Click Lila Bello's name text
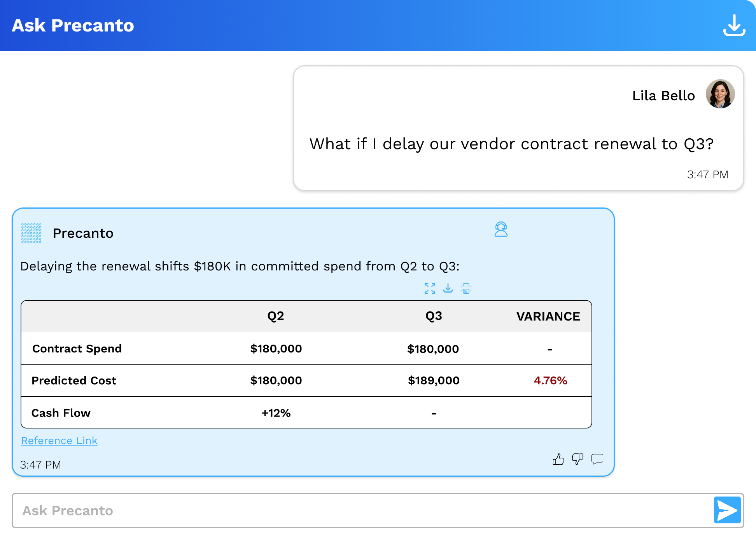This screenshot has width=756, height=542. (x=663, y=95)
